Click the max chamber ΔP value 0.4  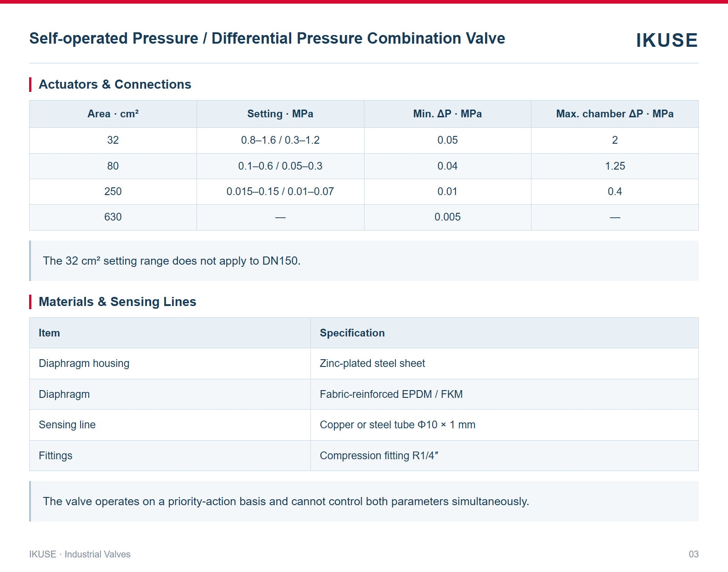pos(615,191)
